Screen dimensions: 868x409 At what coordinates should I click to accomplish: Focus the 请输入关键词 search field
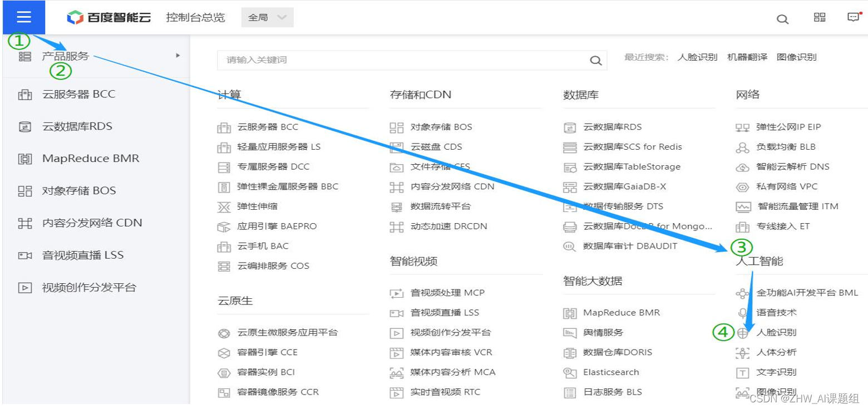412,60
